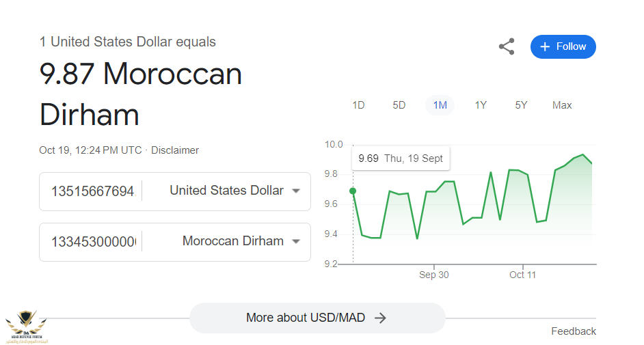
Task: Click the Moroccan Dirham amount field
Action: (92, 242)
